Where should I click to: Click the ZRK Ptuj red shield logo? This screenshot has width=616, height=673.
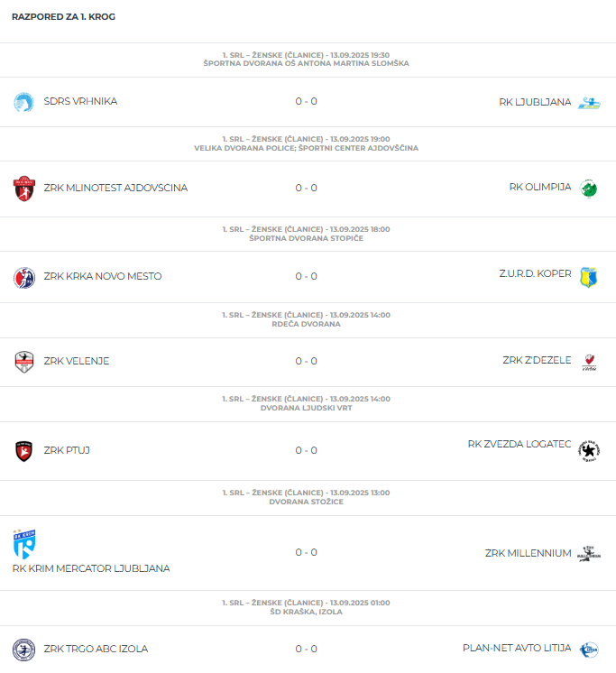pos(24,451)
